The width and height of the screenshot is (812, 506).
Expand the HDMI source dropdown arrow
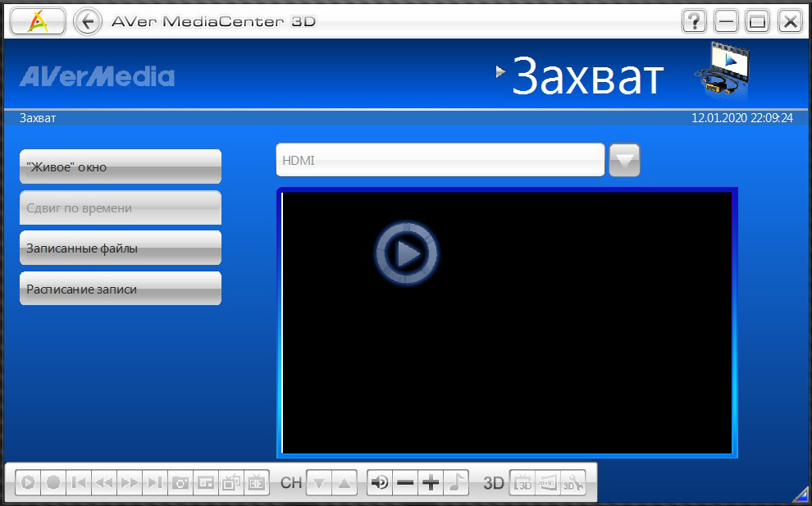pyautogui.click(x=624, y=160)
